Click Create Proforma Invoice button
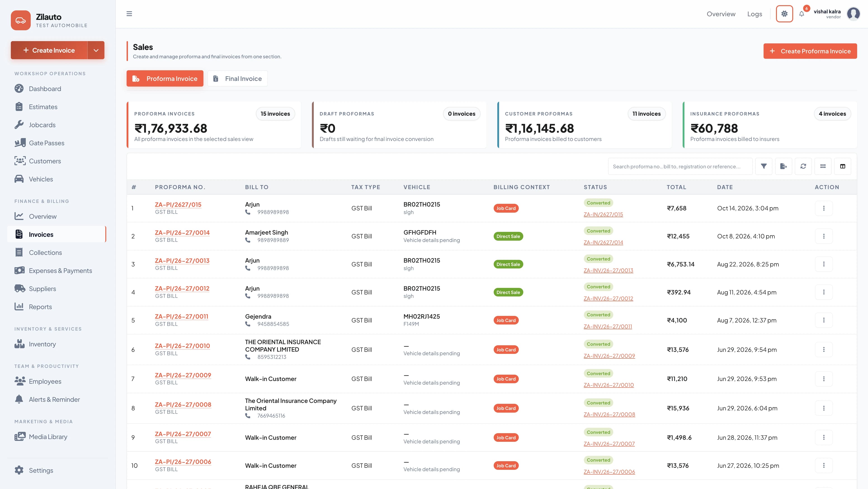868x489 pixels. click(x=810, y=51)
